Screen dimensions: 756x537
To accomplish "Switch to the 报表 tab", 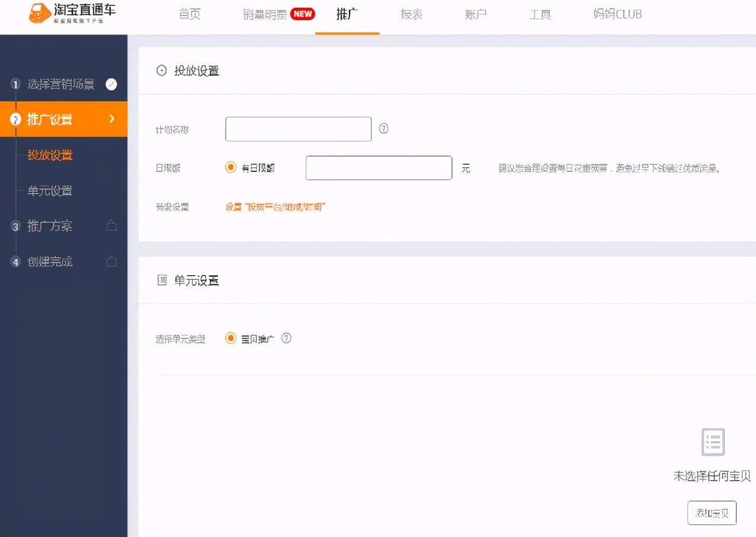I will 411,14.
